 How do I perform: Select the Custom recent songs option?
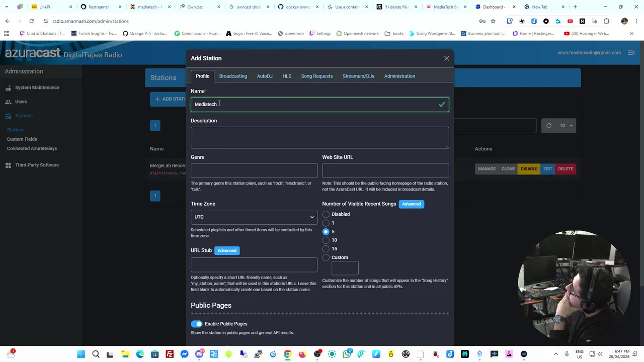[x=326, y=257]
